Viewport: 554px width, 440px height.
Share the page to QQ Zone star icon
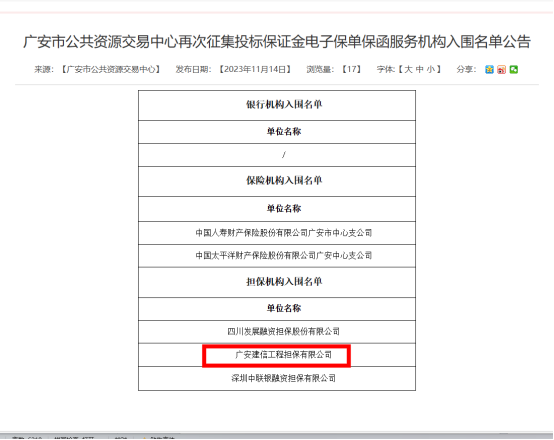coord(489,70)
